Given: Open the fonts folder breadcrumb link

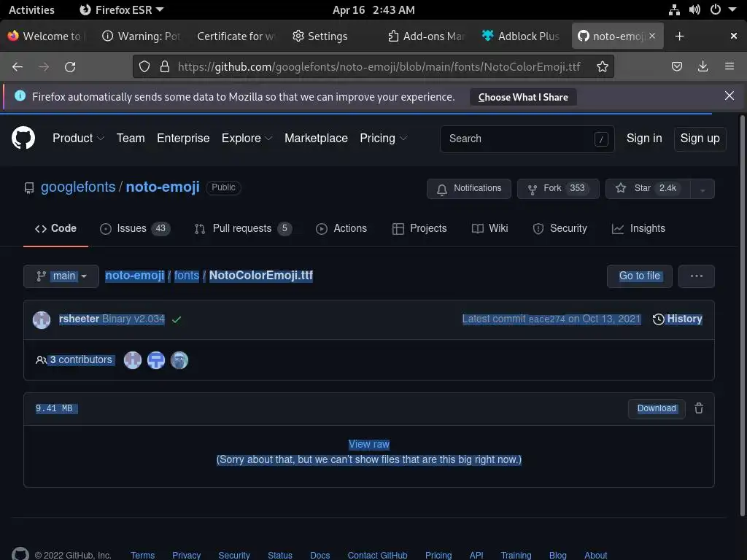Looking at the screenshot, I should click(x=187, y=276).
